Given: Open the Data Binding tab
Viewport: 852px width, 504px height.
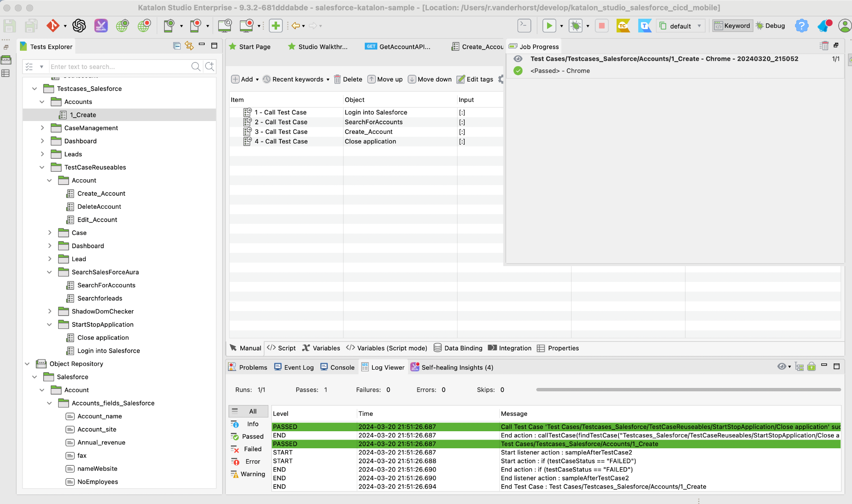Looking at the screenshot, I should tap(458, 348).
